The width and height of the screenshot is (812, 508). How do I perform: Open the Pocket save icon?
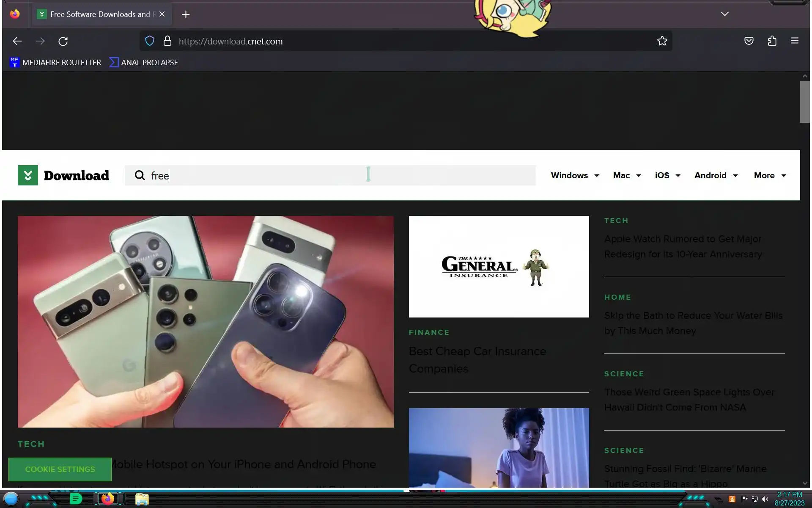pos(749,41)
